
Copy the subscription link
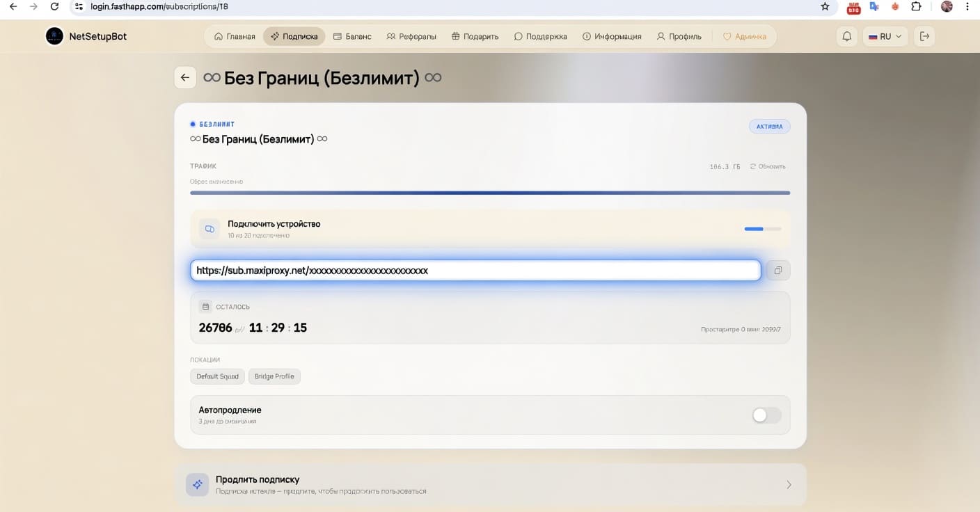[x=778, y=270]
